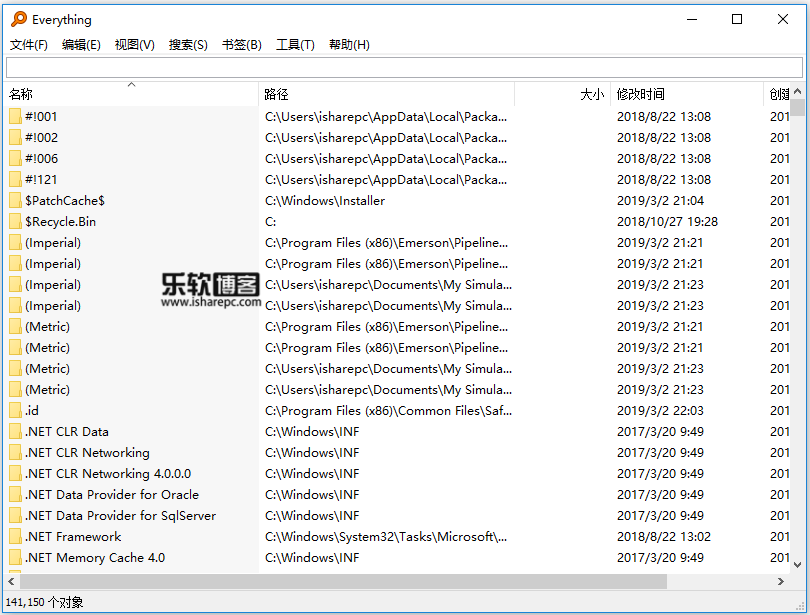Click the modified time 2019/3/2 21:04
Viewport: 810px width, 615px height.
[661, 201]
